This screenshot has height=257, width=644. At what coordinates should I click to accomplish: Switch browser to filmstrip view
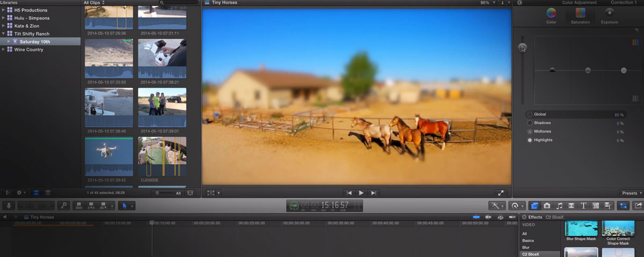pyautogui.click(x=36, y=192)
